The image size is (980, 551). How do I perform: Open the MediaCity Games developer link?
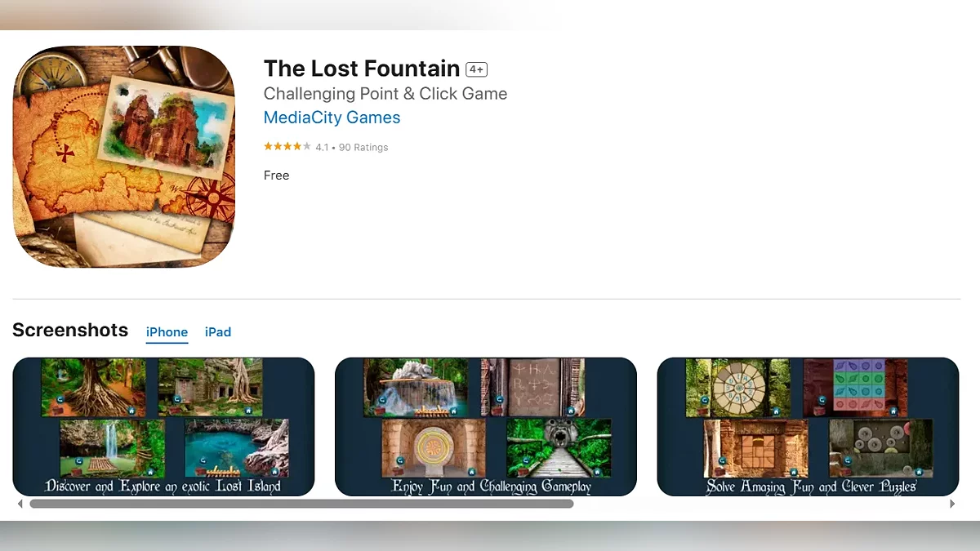(332, 118)
